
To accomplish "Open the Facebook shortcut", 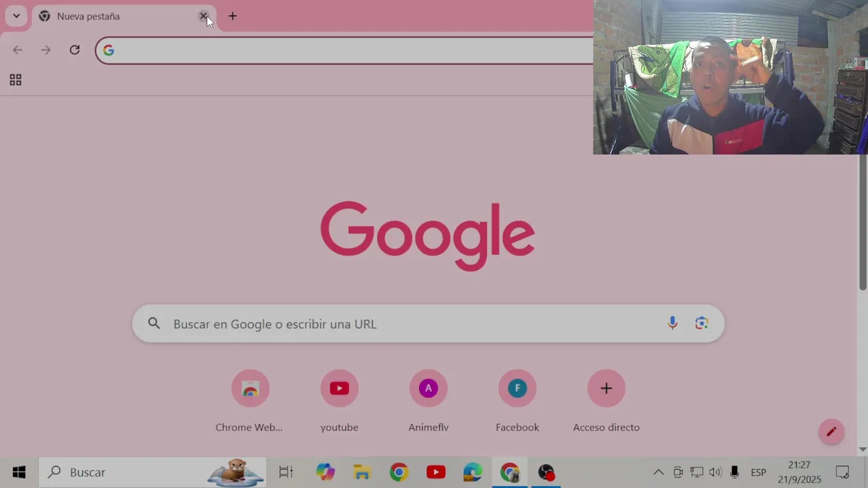I will click(517, 401).
